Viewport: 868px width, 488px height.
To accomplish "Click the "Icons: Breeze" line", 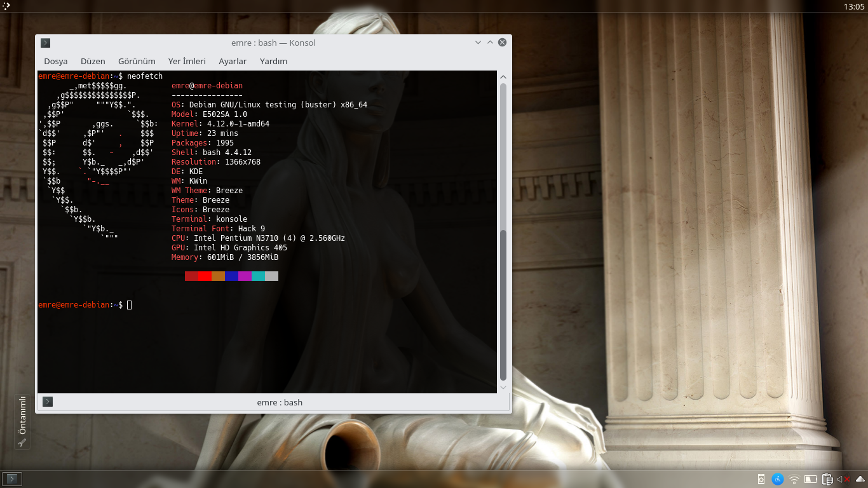I will tap(201, 210).
